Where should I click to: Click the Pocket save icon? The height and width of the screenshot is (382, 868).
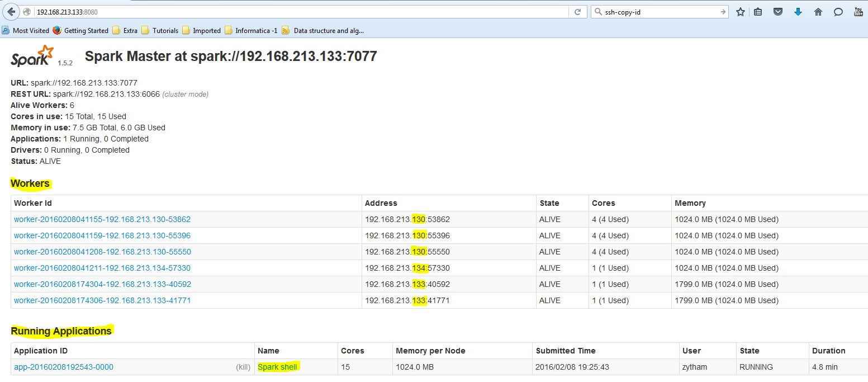[x=778, y=11]
